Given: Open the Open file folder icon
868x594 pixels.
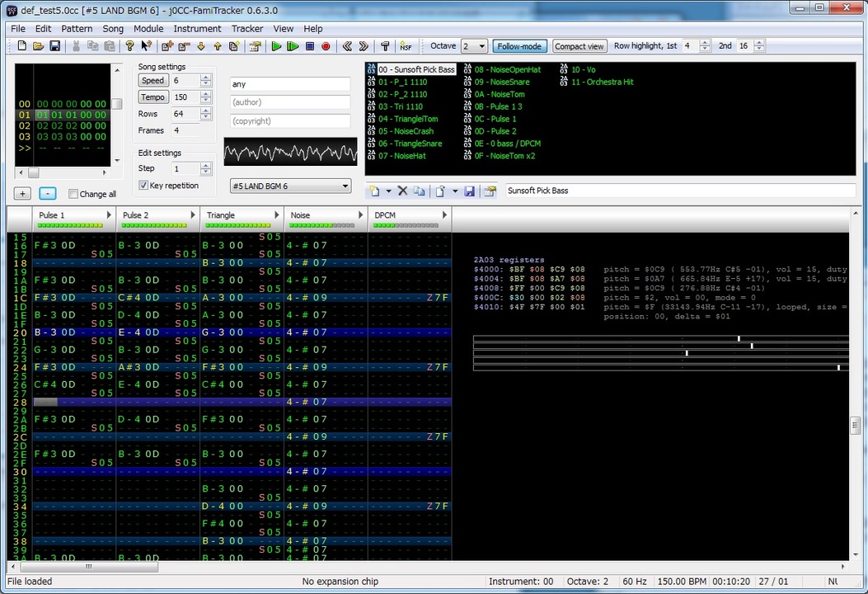Looking at the screenshot, I should click(x=38, y=46).
